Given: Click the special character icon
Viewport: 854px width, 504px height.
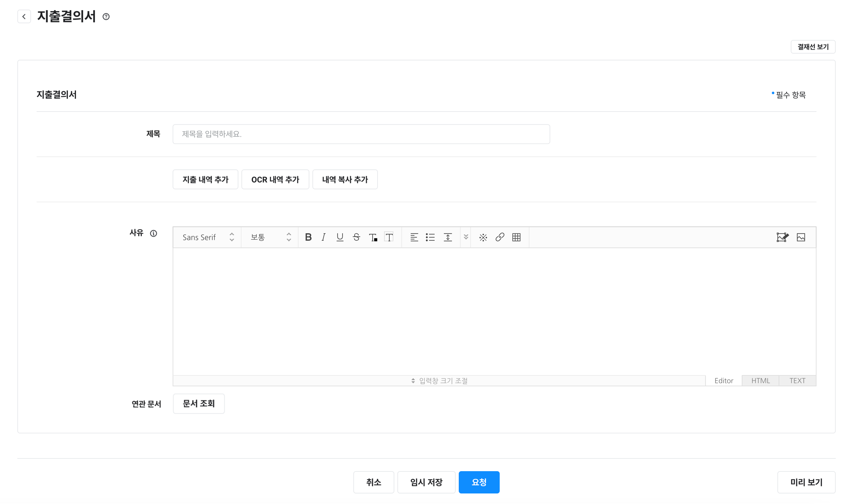Looking at the screenshot, I should 483,237.
